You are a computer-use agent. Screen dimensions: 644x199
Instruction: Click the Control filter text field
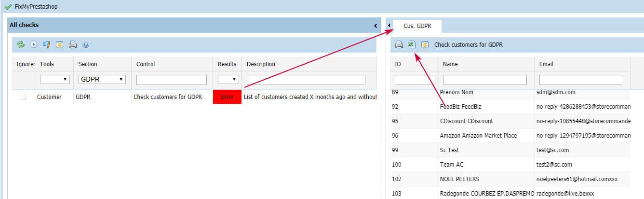(171, 80)
